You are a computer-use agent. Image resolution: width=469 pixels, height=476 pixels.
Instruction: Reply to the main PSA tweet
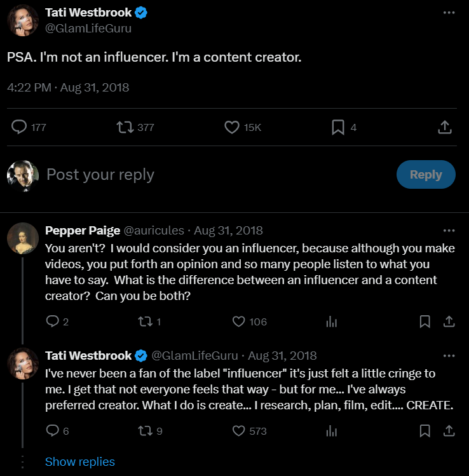pos(20,127)
